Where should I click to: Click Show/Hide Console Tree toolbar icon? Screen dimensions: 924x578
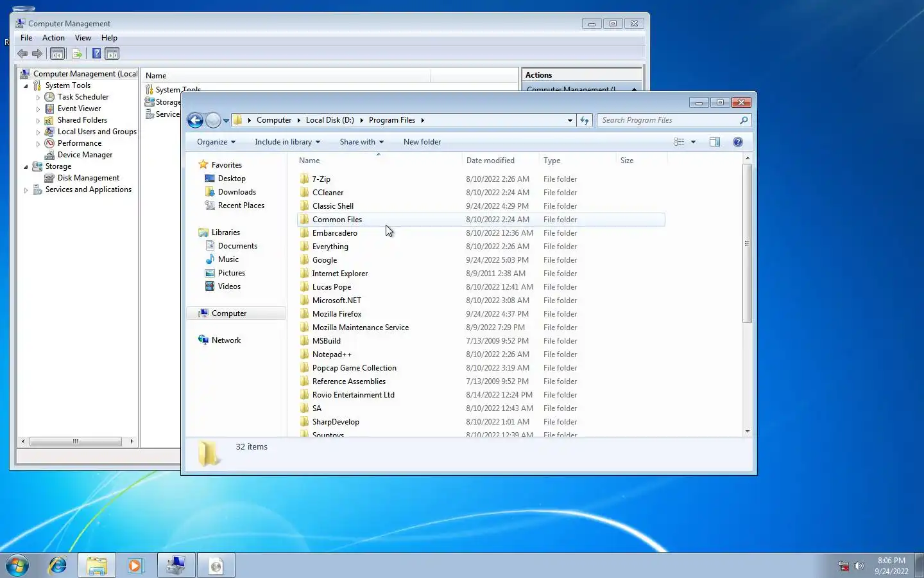58,54
